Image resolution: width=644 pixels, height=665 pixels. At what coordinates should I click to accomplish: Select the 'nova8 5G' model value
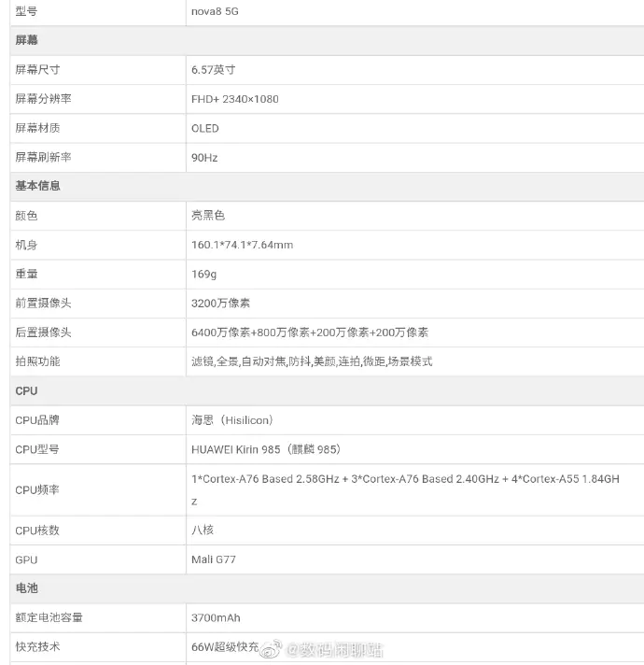[215, 11]
